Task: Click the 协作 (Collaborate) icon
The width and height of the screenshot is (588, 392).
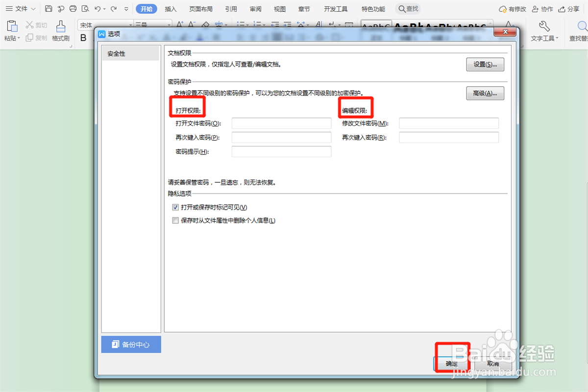Action: (x=540, y=8)
